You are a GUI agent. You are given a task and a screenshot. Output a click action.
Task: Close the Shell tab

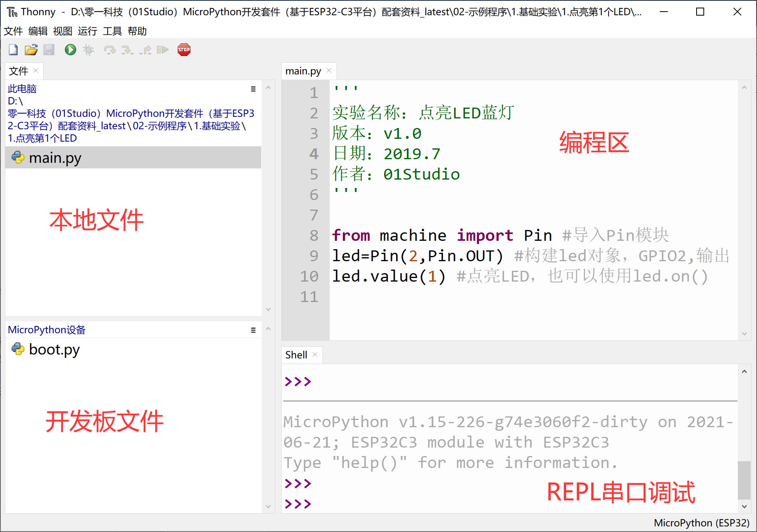tap(315, 354)
